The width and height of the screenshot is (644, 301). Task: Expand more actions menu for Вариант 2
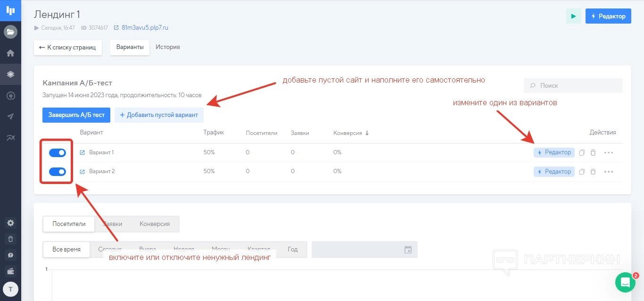click(609, 172)
